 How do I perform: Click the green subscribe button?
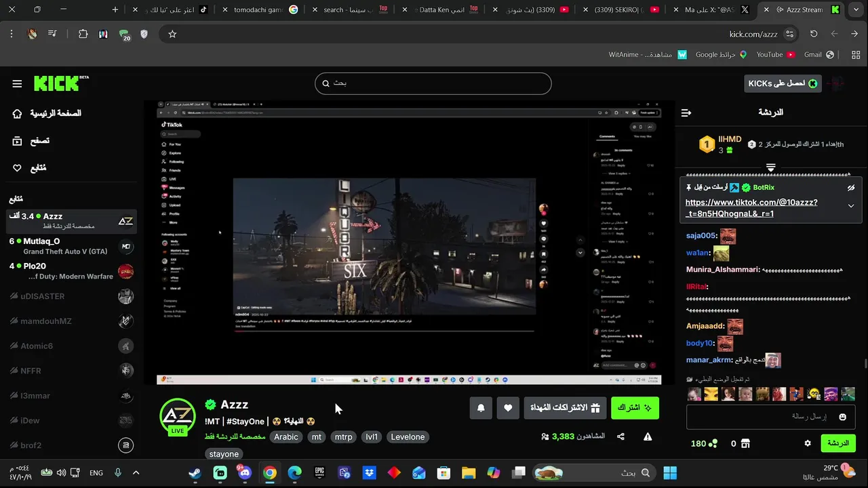tap(635, 407)
